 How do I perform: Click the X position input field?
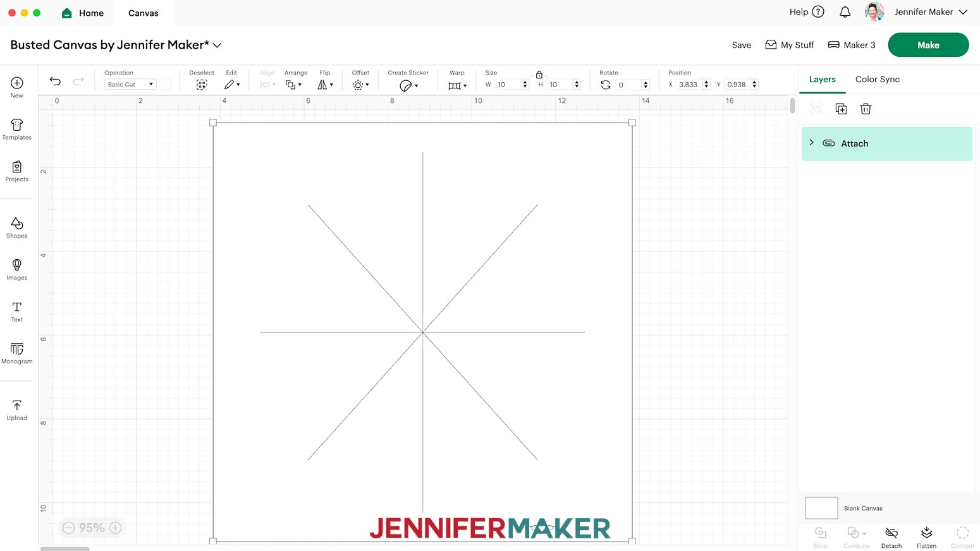coord(689,85)
